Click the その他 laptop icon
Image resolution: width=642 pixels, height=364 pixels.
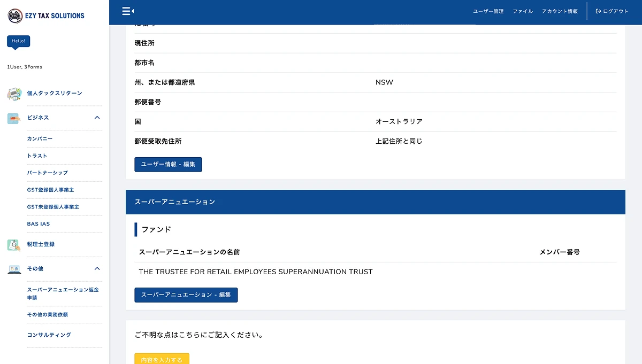(x=14, y=269)
